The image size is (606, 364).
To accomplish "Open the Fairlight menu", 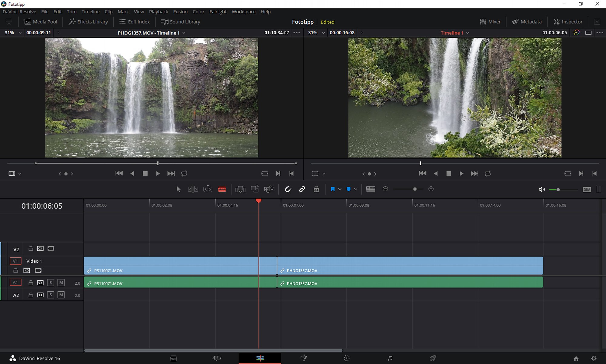I will [218, 12].
